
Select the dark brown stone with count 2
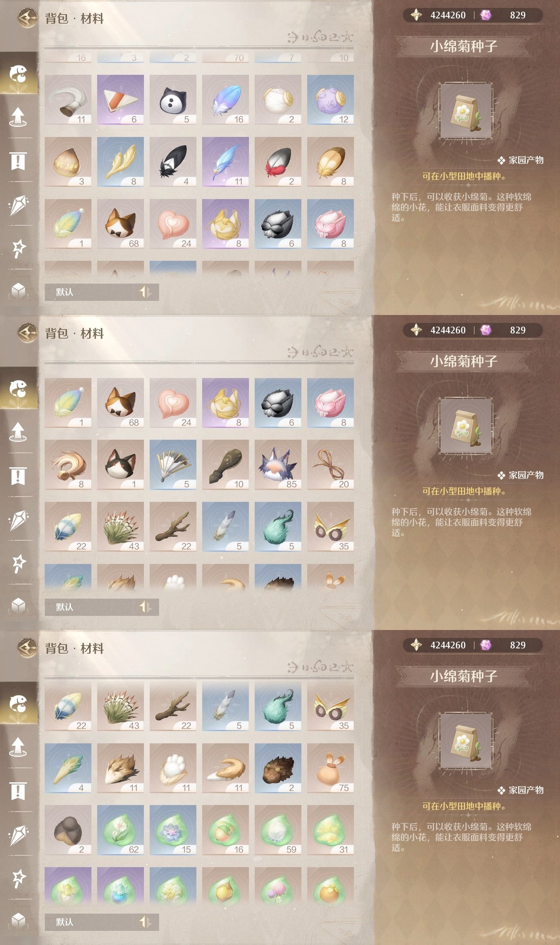pos(68,830)
